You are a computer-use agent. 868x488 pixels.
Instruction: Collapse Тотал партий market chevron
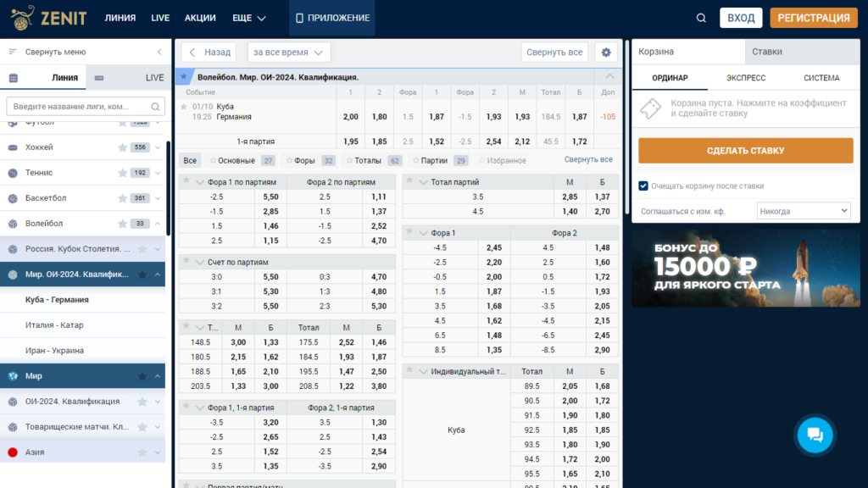tap(424, 182)
